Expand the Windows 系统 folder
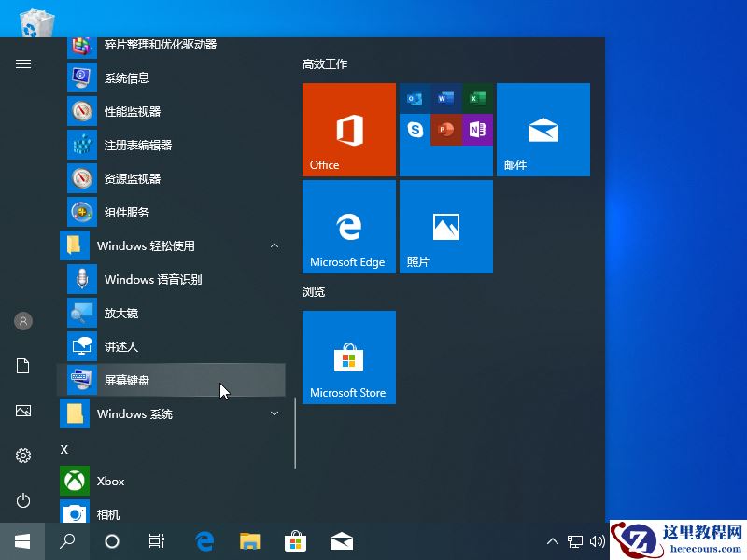Image resolution: width=747 pixels, height=560 pixels. pyautogui.click(x=275, y=413)
